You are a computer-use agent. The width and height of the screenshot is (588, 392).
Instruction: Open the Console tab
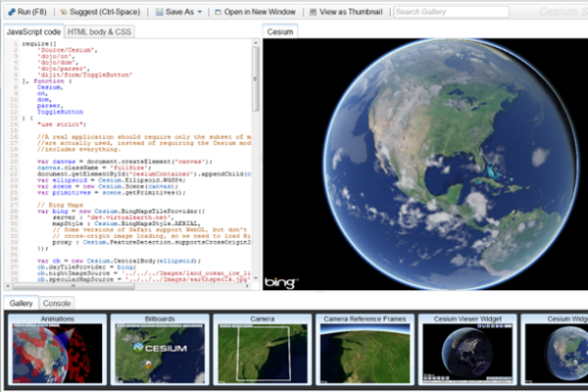pyautogui.click(x=57, y=303)
